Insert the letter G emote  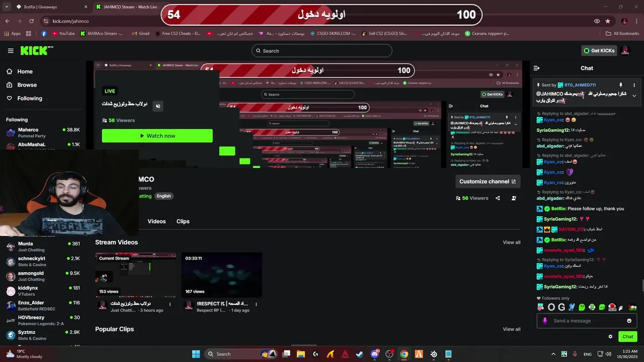coord(561,307)
